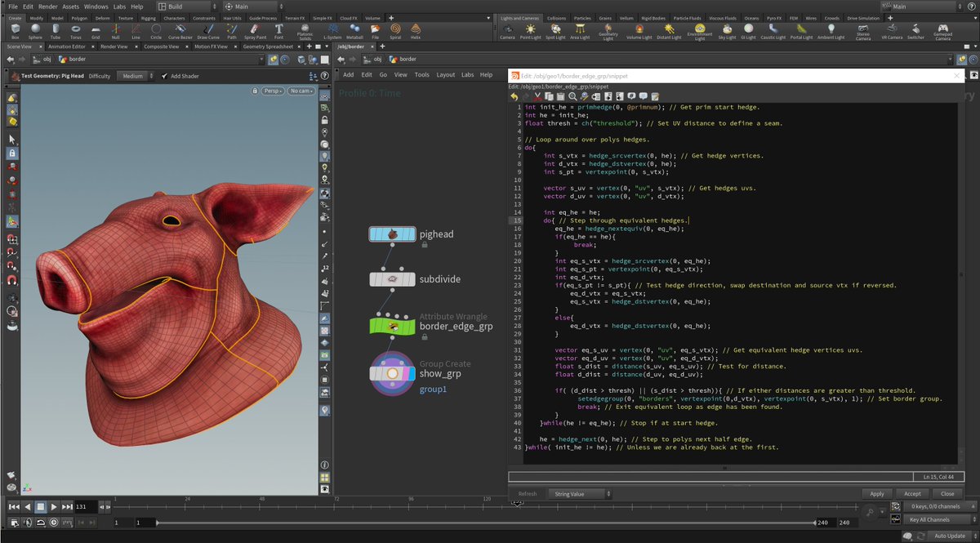Select the Null shelf tool
Image resolution: width=980 pixels, height=543 pixels.
point(115,31)
